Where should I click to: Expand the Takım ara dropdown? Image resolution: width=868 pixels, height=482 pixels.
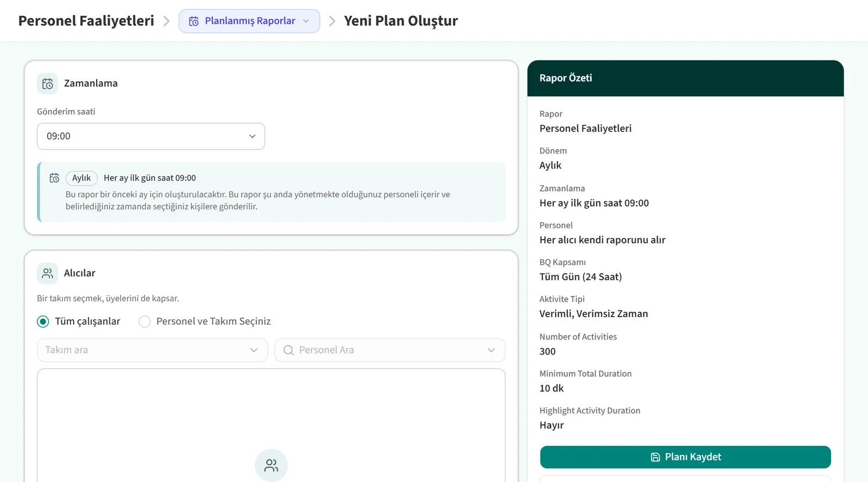152,350
